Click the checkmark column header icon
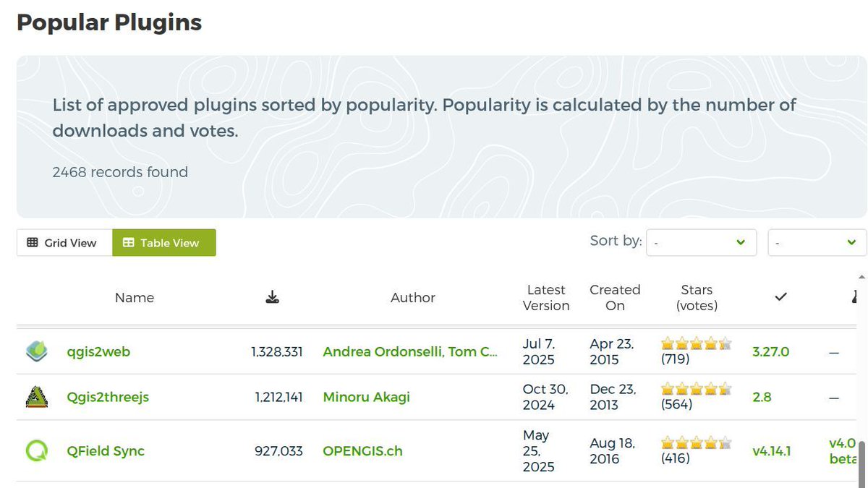The width and height of the screenshot is (868, 488). coord(780,296)
